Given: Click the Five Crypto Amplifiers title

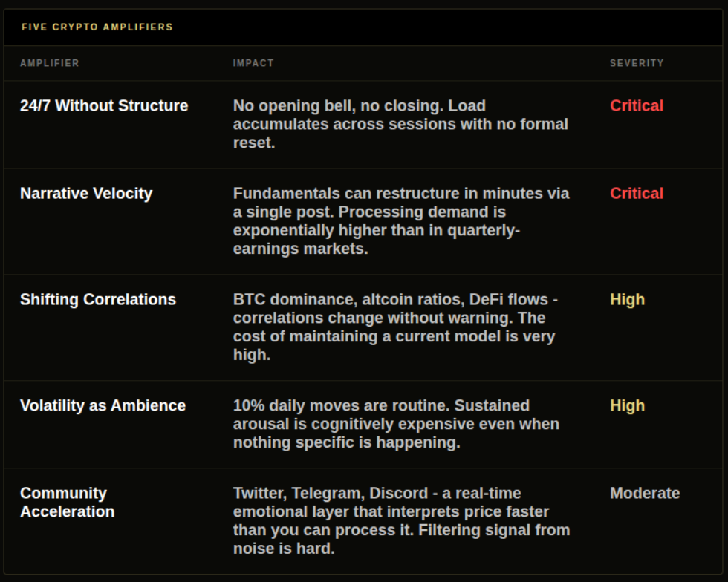Looking at the screenshot, I should click(97, 27).
